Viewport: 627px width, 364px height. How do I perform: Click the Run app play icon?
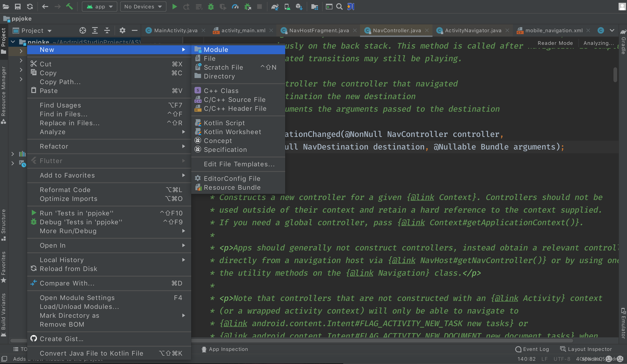(174, 7)
